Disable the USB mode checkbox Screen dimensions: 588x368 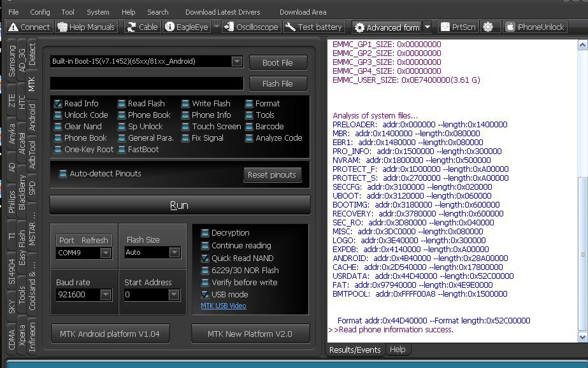point(204,295)
